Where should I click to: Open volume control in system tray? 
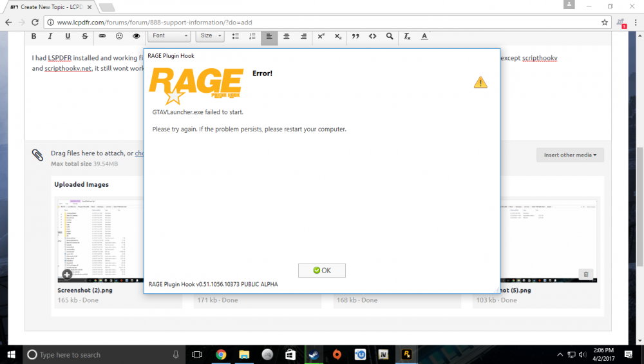582,354
